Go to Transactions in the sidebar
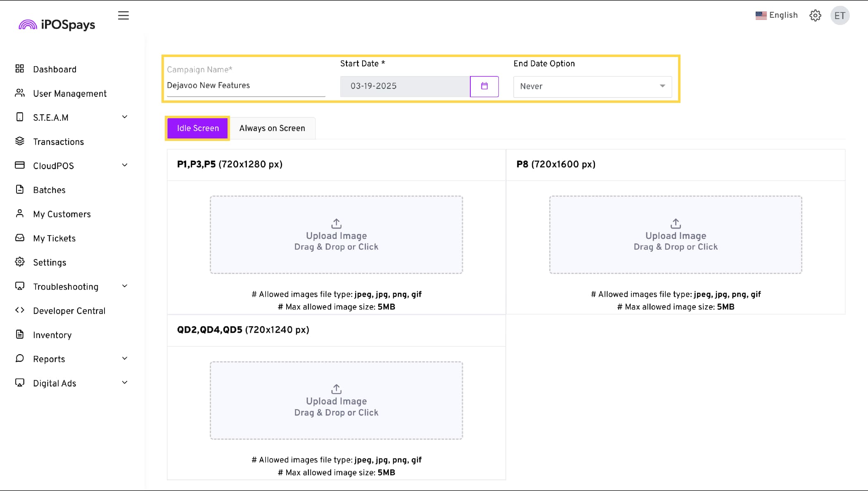Screen dimensions: 868x491 pyautogui.click(x=58, y=142)
